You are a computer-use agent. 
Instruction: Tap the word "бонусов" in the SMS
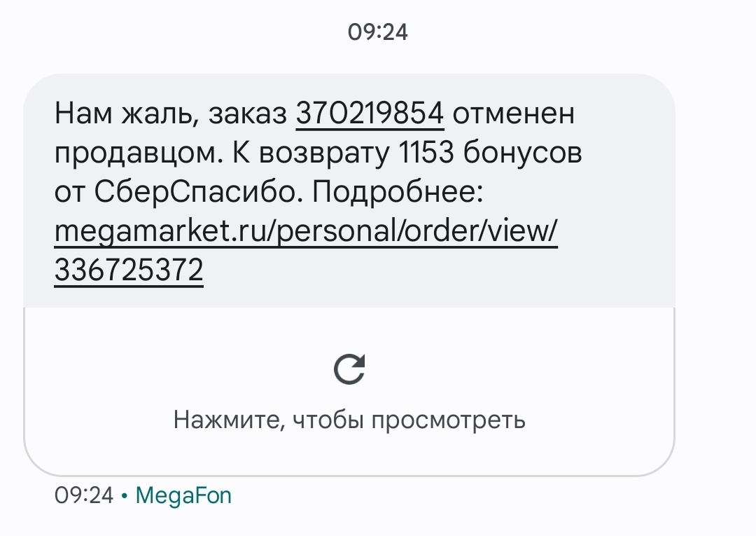[x=522, y=153]
